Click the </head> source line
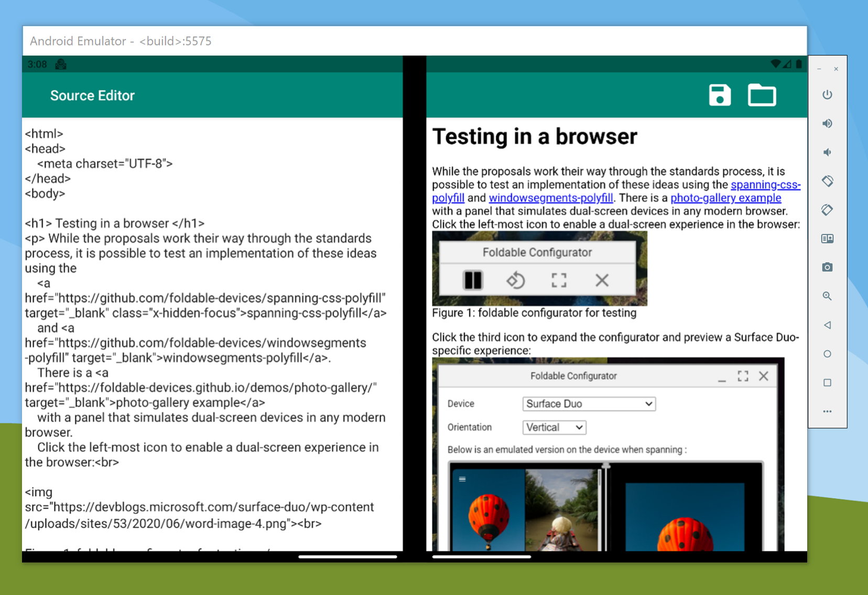 [48, 179]
